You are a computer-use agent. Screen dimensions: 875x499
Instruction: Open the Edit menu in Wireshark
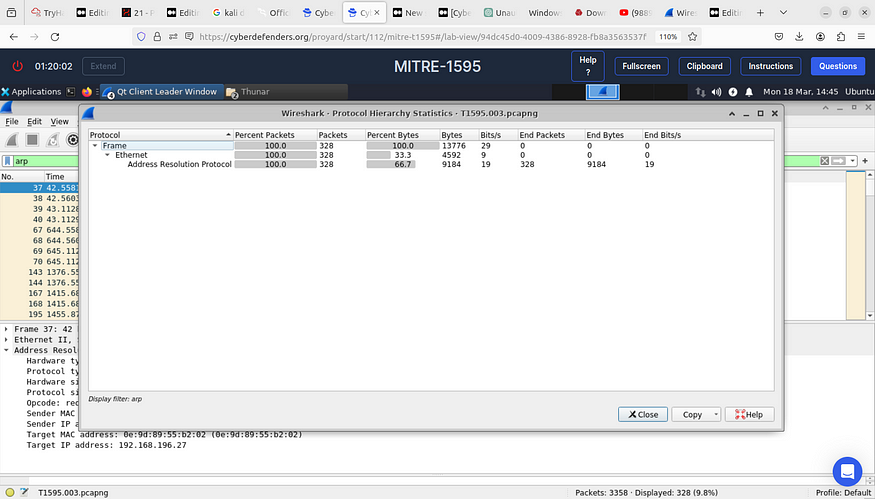(x=35, y=121)
